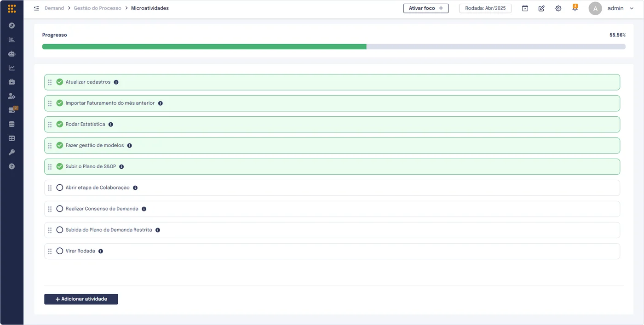The height and width of the screenshot is (325, 644).
Task: Uncheck the Atualizar cadastros activity
Action: point(59,82)
